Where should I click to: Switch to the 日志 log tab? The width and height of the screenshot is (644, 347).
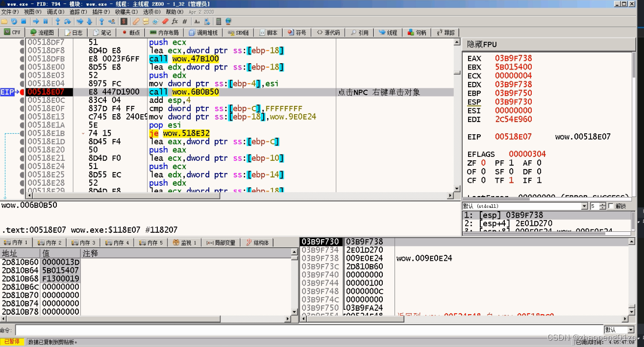[x=74, y=32]
